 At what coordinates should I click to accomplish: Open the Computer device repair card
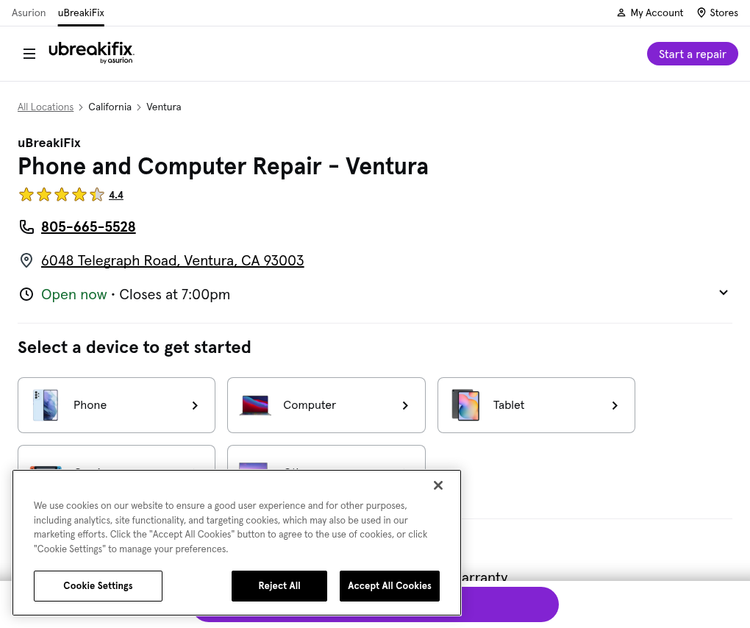click(326, 405)
